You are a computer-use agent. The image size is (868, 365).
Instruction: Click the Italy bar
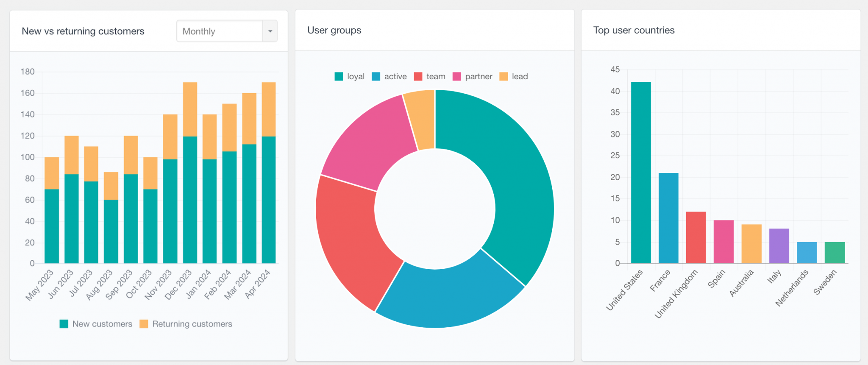tap(779, 246)
